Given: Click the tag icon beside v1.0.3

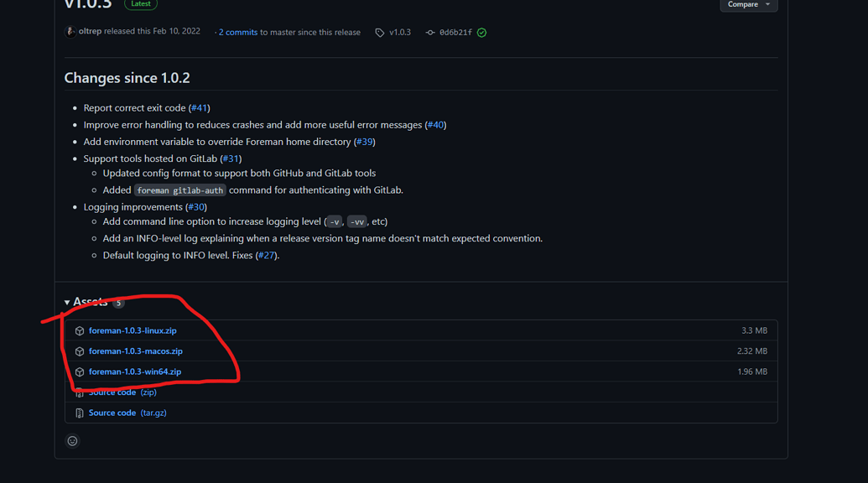Looking at the screenshot, I should pyautogui.click(x=380, y=33).
